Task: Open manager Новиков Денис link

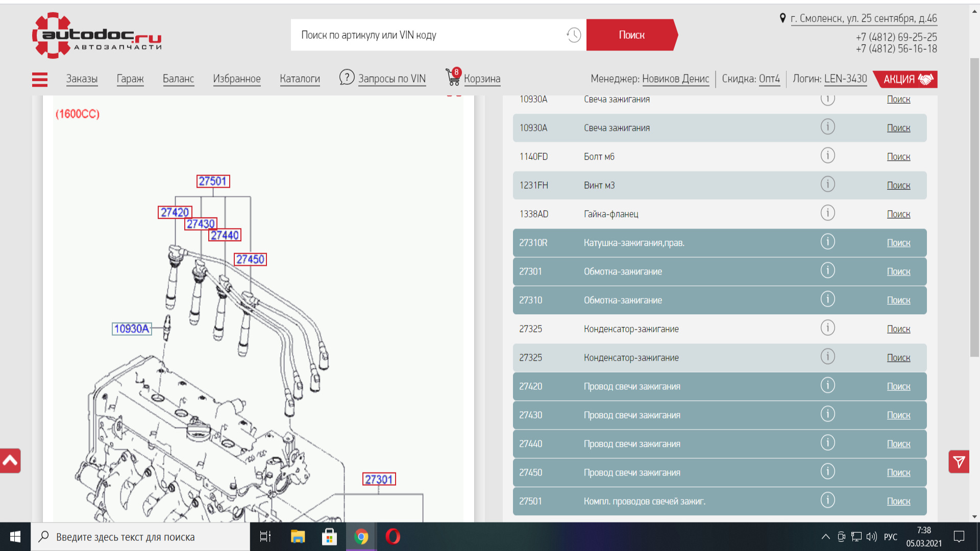Action: (x=675, y=79)
